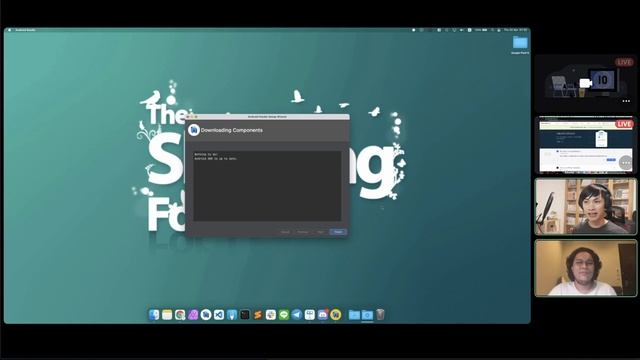Click the Android Studio logo beside Downloading Components
This screenshot has height=360, width=640.
click(193, 130)
